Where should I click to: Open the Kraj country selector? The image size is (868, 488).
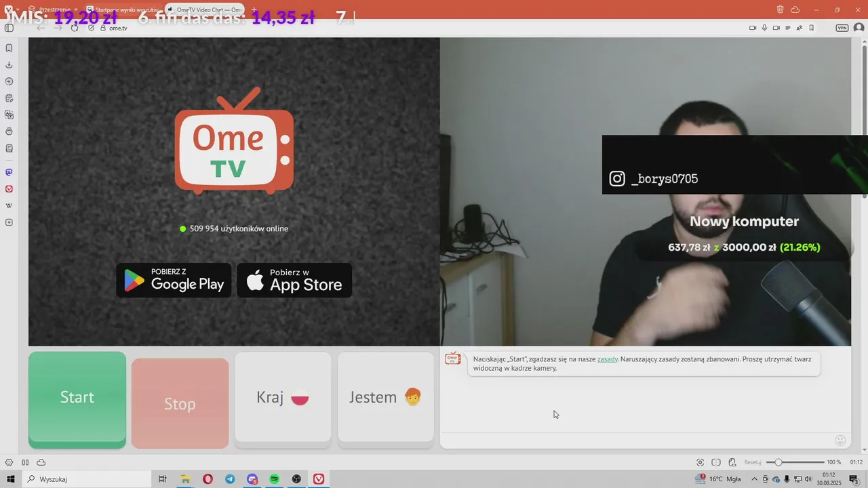pos(283,398)
